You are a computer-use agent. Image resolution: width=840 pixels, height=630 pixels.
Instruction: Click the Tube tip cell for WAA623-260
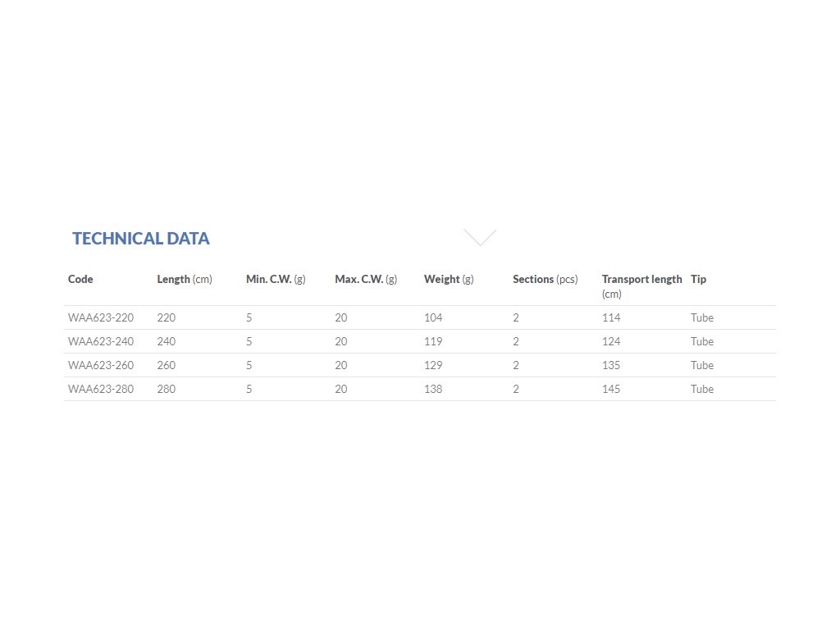[x=702, y=365]
